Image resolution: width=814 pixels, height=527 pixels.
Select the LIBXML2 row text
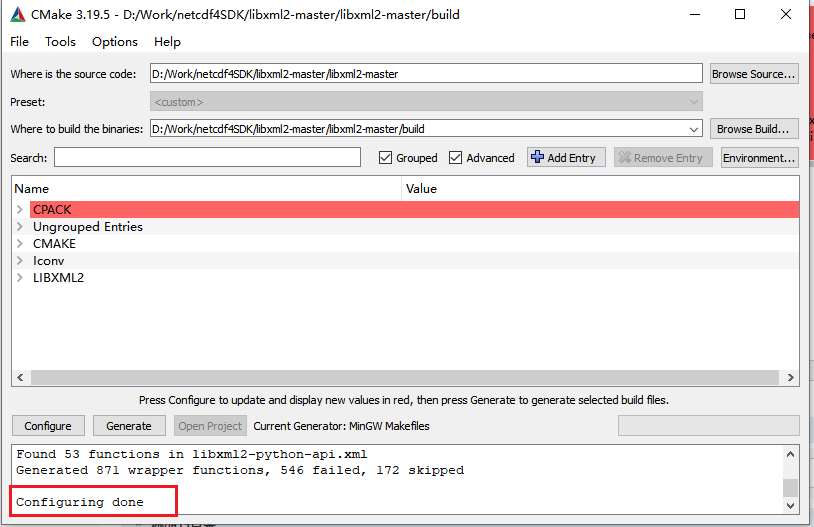(x=58, y=278)
